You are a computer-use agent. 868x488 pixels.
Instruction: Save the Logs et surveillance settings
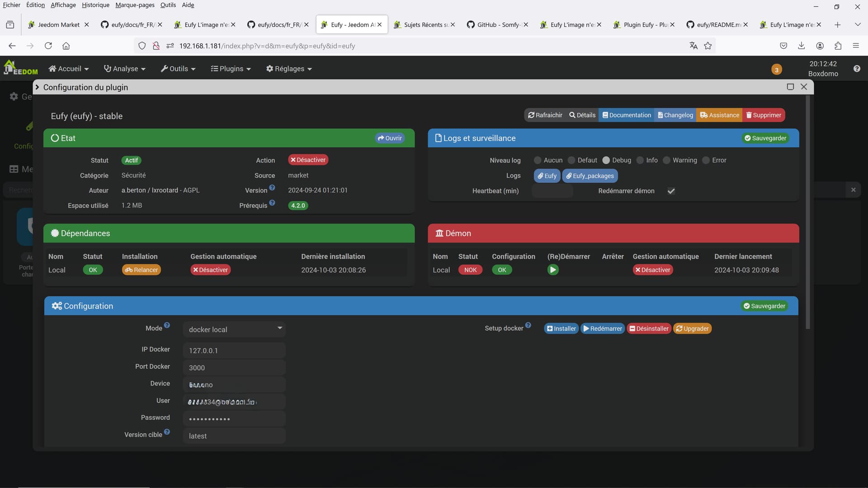[x=765, y=138]
